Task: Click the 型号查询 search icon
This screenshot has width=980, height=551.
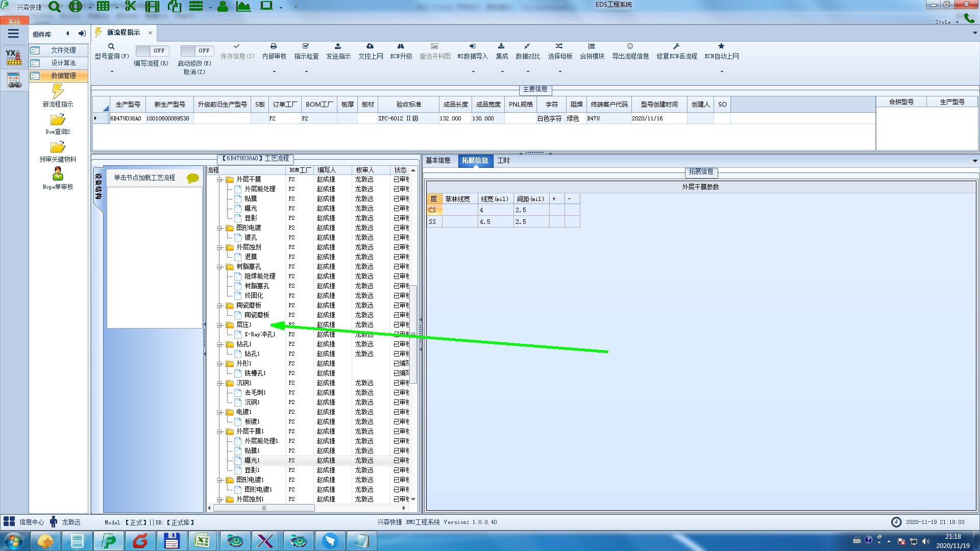Action: click(x=111, y=46)
